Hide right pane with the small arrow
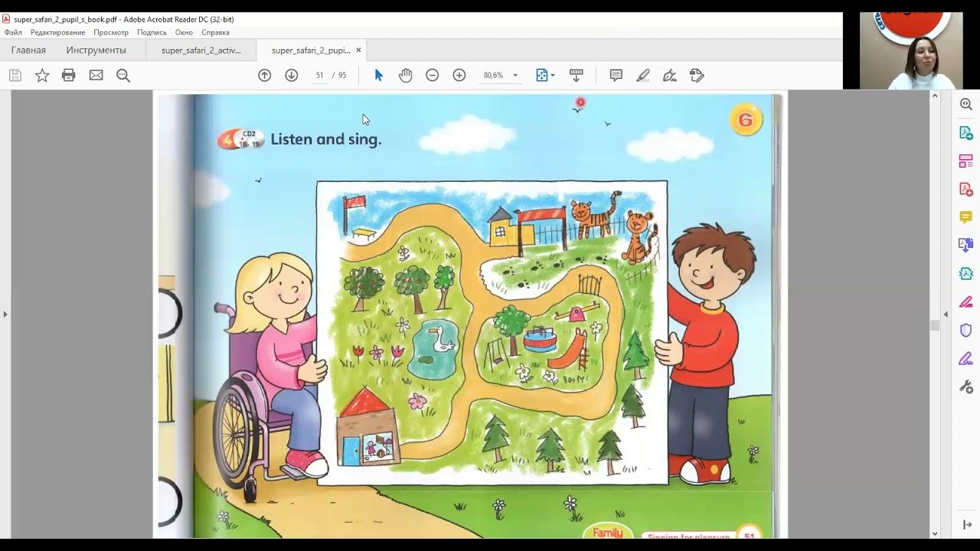 click(x=946, y=314)
